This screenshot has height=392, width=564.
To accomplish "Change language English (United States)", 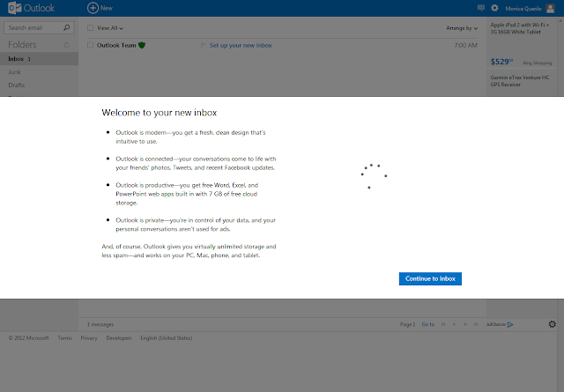I will coord(167,338).
